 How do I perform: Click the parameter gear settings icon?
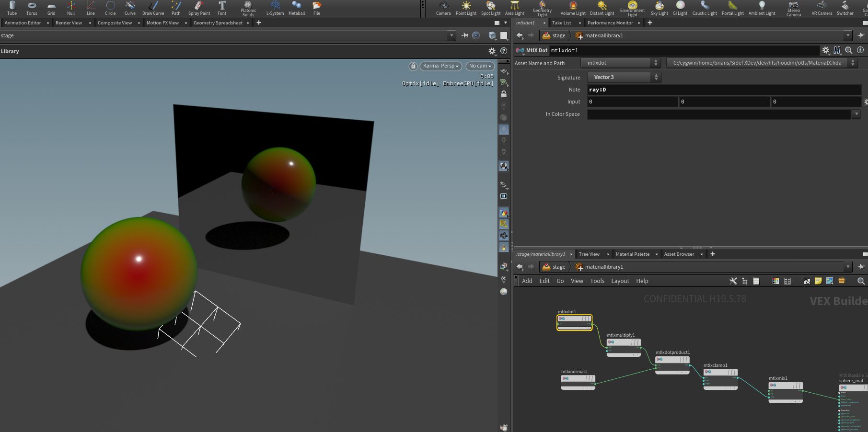(x=825, y=50)
